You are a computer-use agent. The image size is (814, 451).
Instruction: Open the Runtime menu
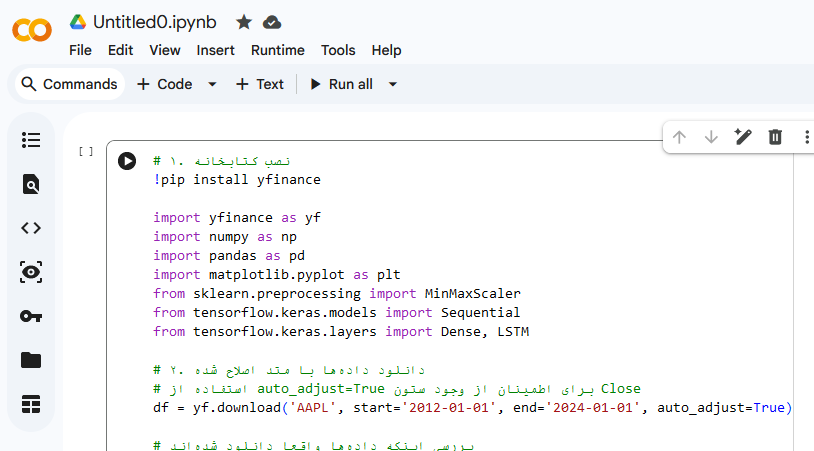(278, 50)
